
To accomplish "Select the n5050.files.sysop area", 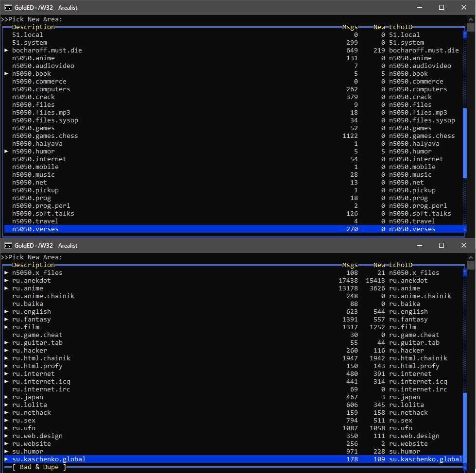I will tap(234, 120).
